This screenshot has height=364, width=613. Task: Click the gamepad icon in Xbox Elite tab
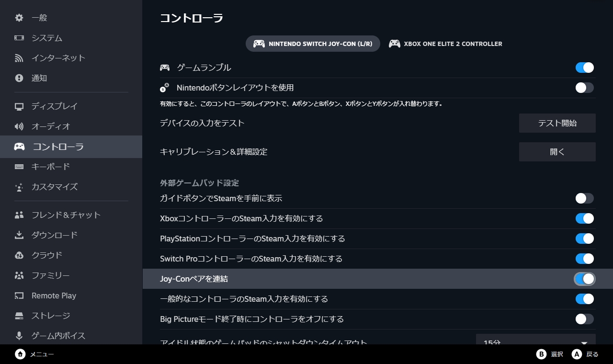(x=395, y=44)
